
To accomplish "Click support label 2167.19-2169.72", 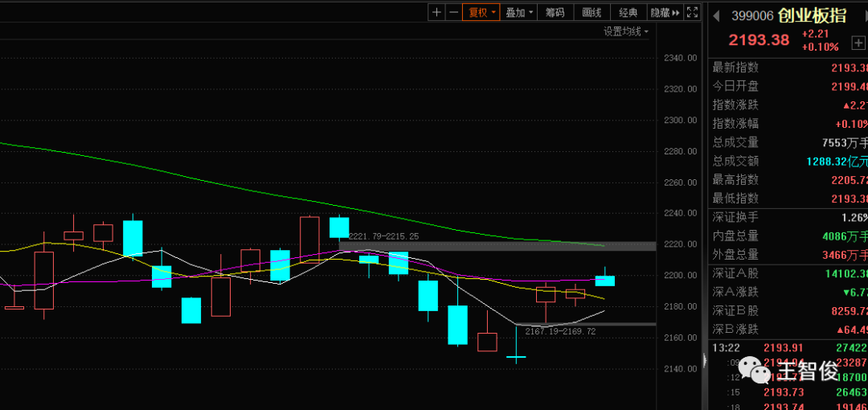I will (560, 331).
